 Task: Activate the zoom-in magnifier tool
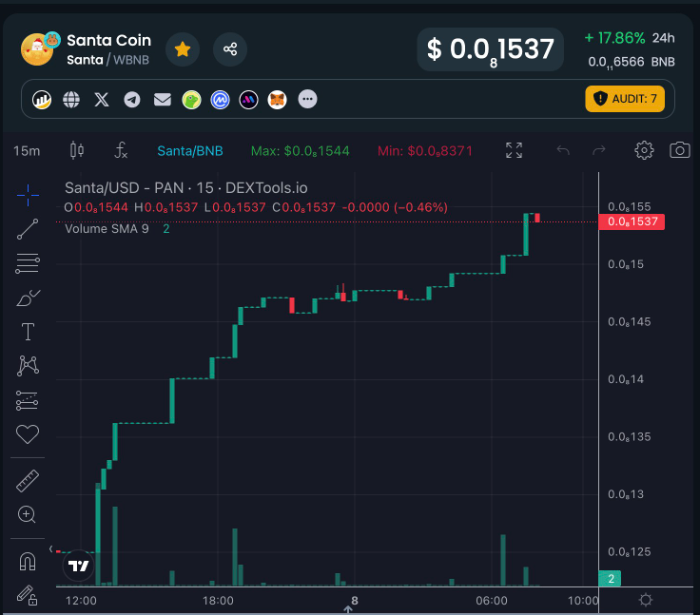point(27,514)
